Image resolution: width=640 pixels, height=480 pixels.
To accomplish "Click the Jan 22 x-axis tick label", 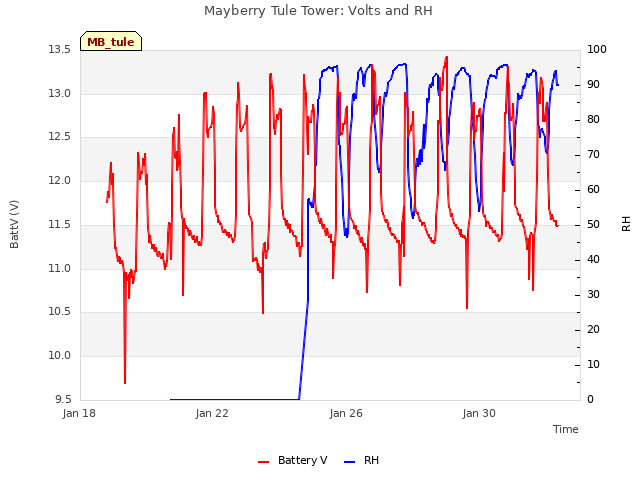I will [x=212, y=413].
